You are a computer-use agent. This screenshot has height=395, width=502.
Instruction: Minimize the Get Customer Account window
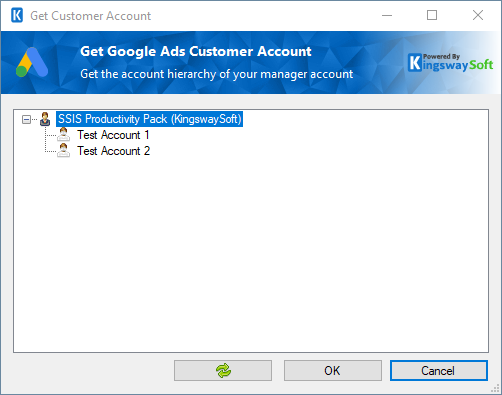point(387,15)
